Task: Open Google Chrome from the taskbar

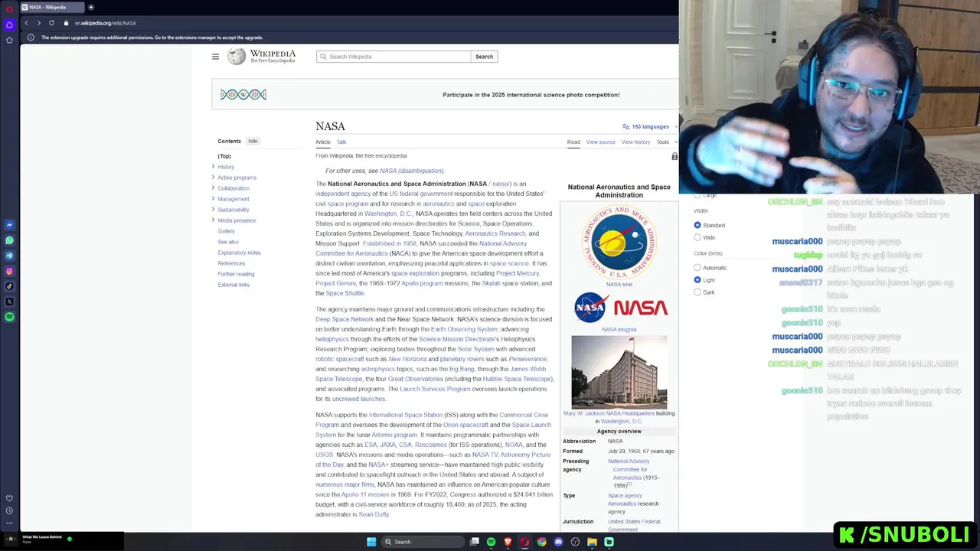Action: coord(541,542)
